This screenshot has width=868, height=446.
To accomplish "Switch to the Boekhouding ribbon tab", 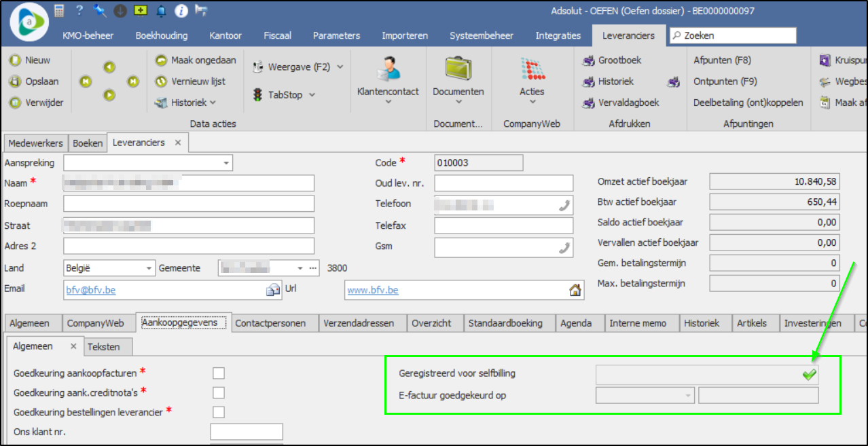I will (x=162, y=35).
